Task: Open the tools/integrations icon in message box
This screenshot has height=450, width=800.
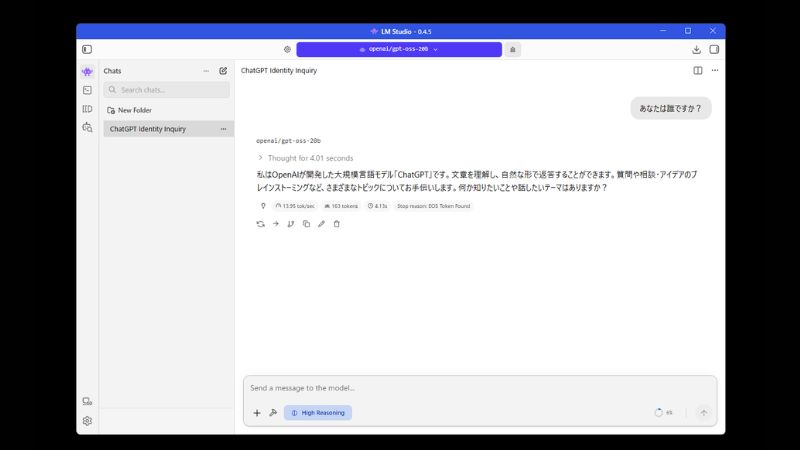Action: pos(273,413)
